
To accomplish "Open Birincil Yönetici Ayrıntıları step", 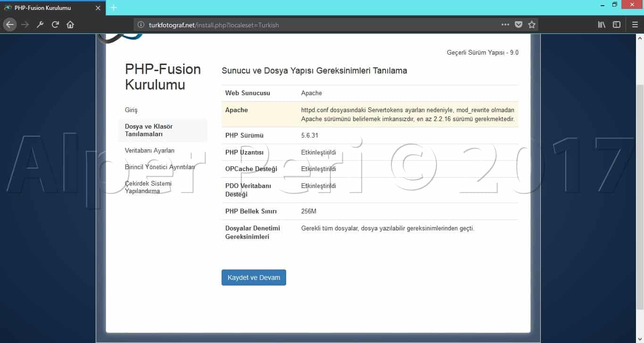I will click(x=160, y=167).
